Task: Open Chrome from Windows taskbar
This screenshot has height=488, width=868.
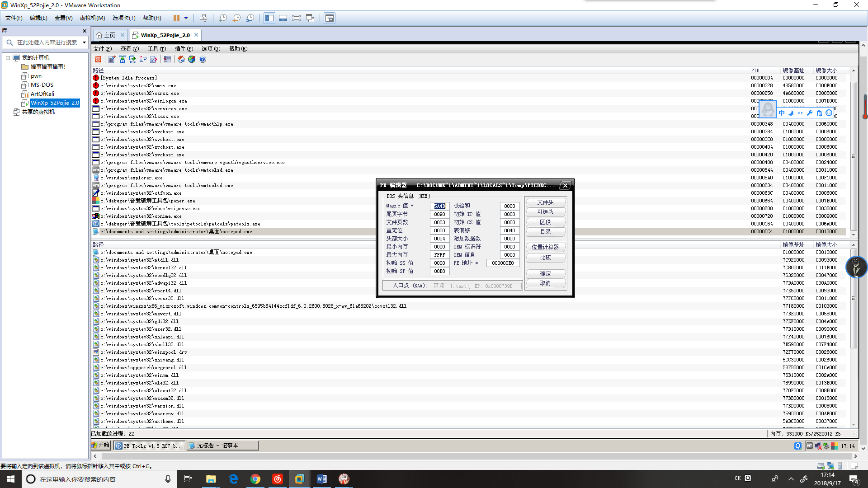Action: 255,479
